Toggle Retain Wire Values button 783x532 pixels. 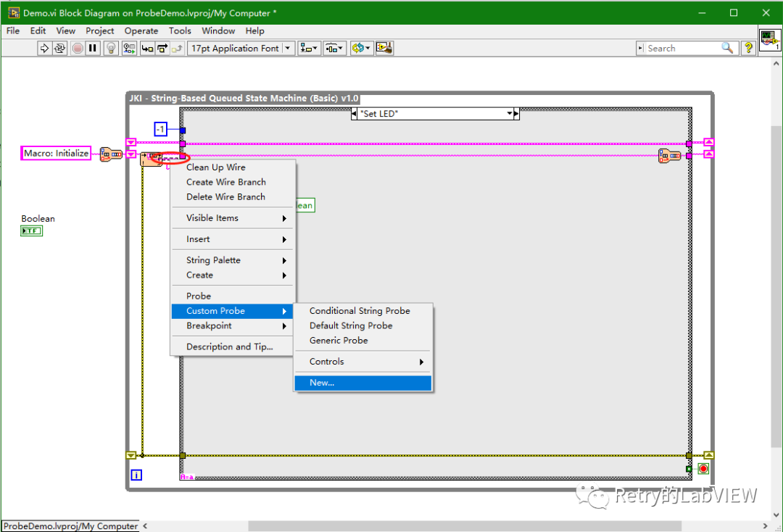point(129,48)
